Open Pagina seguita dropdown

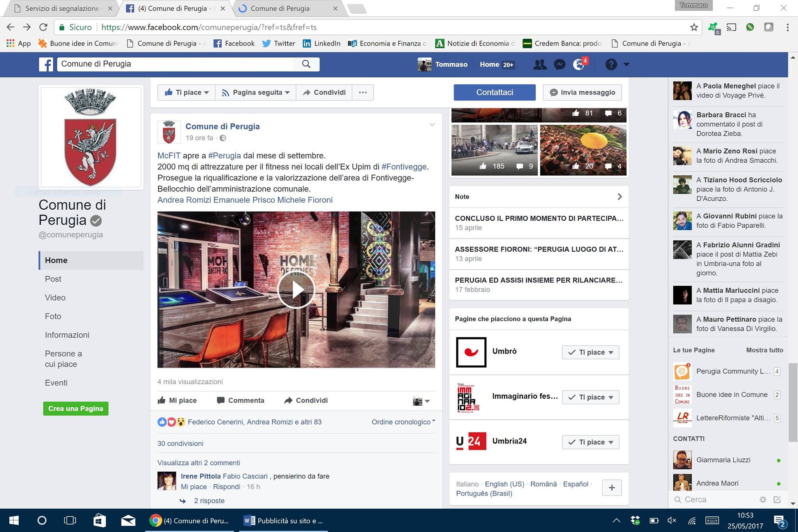tap(256, 92)
